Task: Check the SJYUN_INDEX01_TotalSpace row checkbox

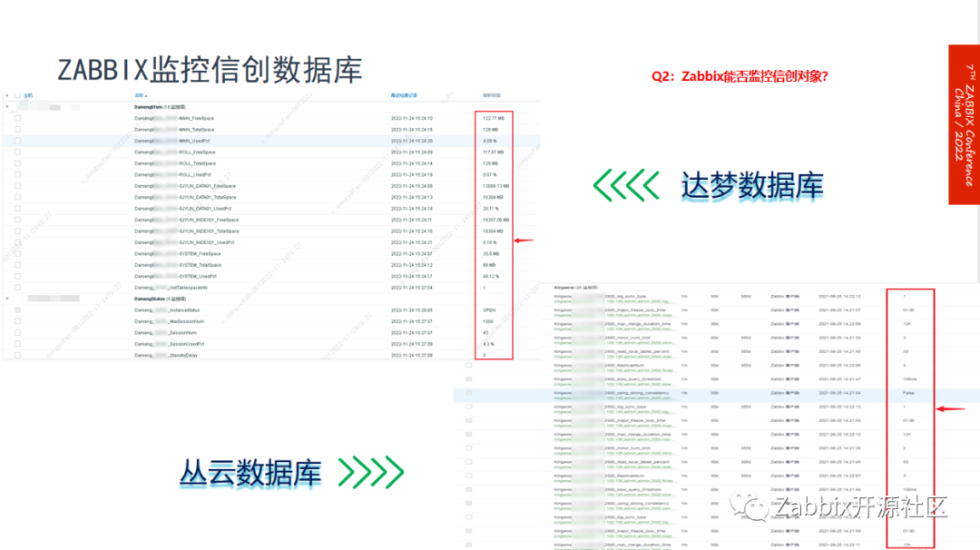Action: [x=17, y=231]
